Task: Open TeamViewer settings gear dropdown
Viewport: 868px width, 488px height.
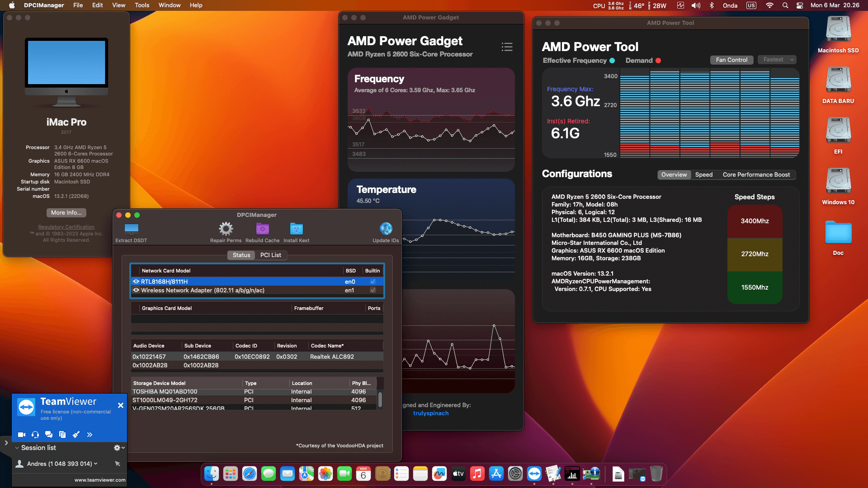Action: (119, 448)
